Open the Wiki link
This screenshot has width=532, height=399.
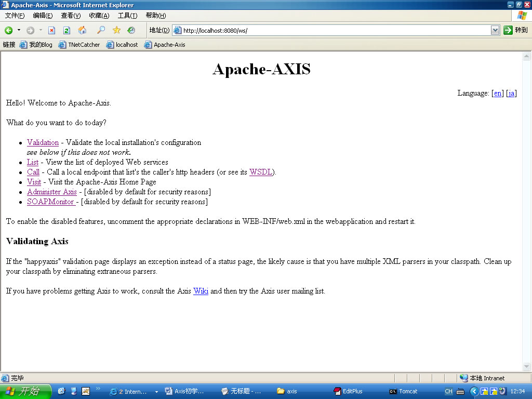click(201, 291)
